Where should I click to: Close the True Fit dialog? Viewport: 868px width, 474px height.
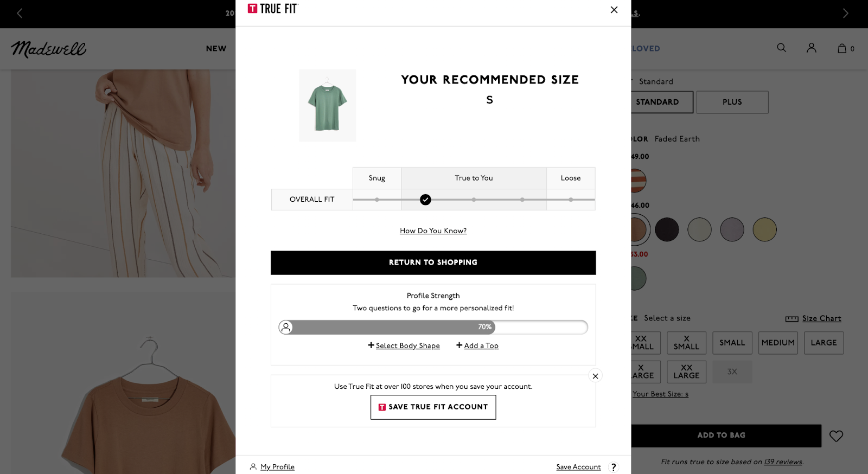click(614, 10)
